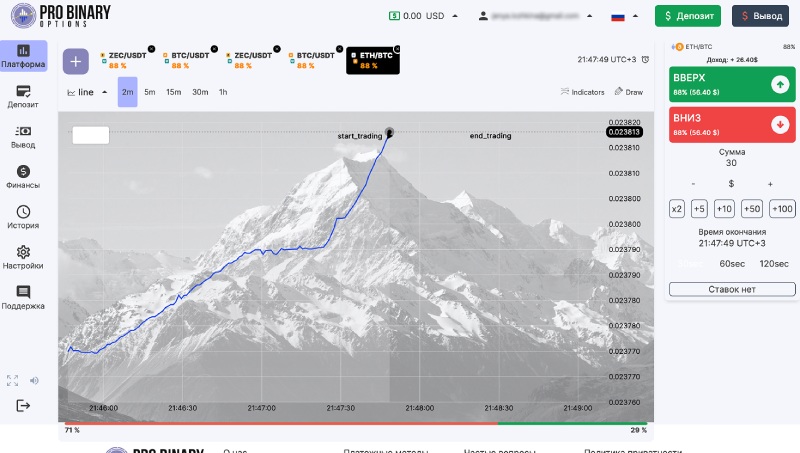Viewport: 800px width, 453px height.
Task: Click the green Депозит button in header
Action: click(x=688, y=16)
